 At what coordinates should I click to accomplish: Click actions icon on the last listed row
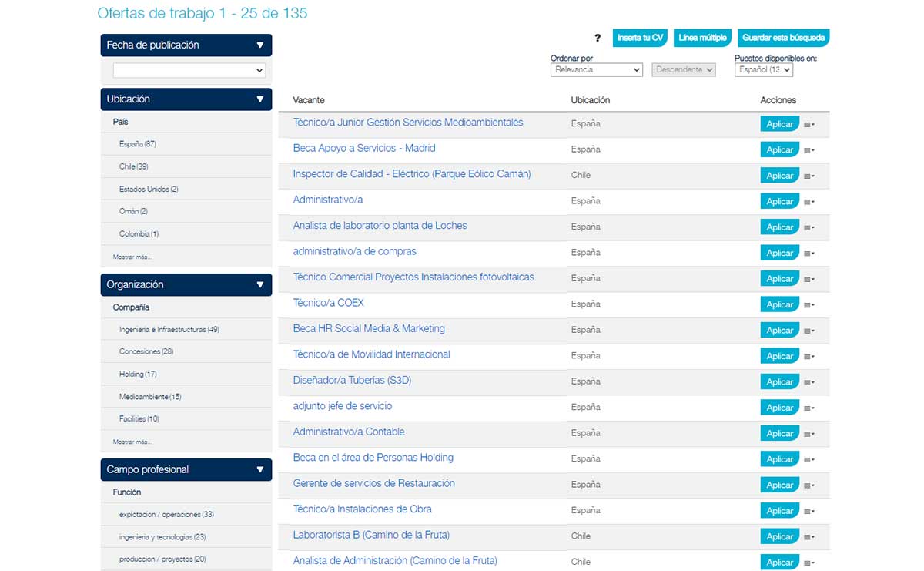point(807,562)
